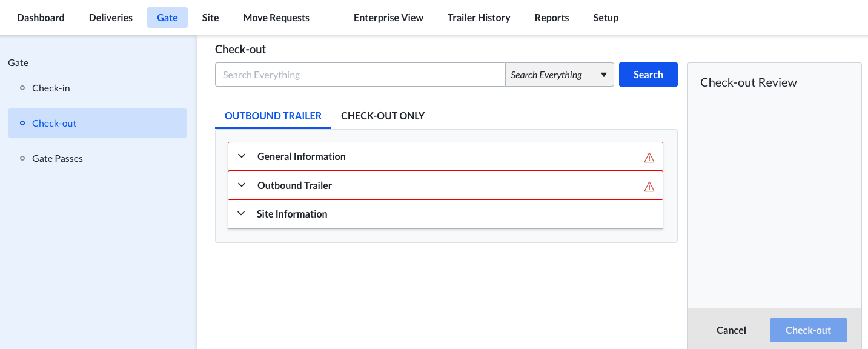The image size is (868, 349).
Task: Expand the Site Information section chevron
Action: [x=242, y=214]
